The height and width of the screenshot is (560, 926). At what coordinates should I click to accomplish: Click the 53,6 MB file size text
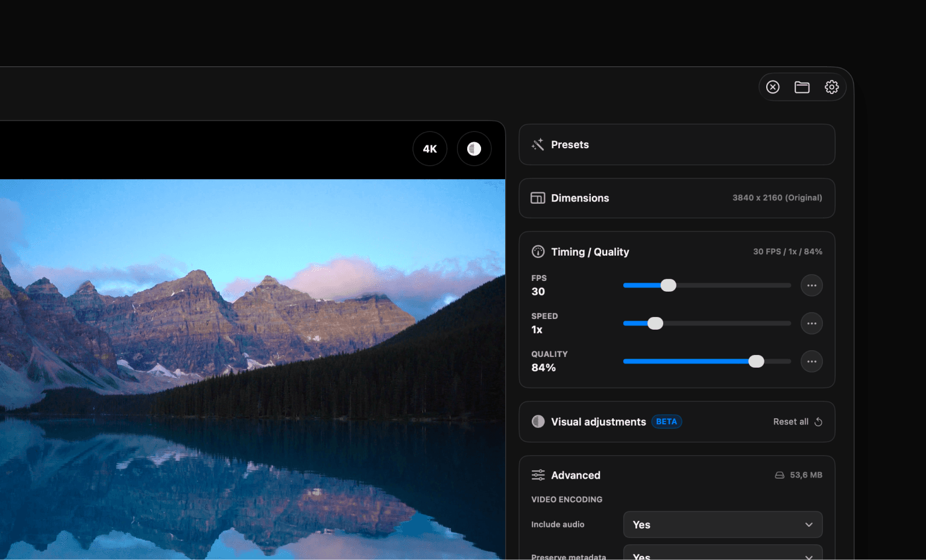pyautogui.click(x=806, y=475)
